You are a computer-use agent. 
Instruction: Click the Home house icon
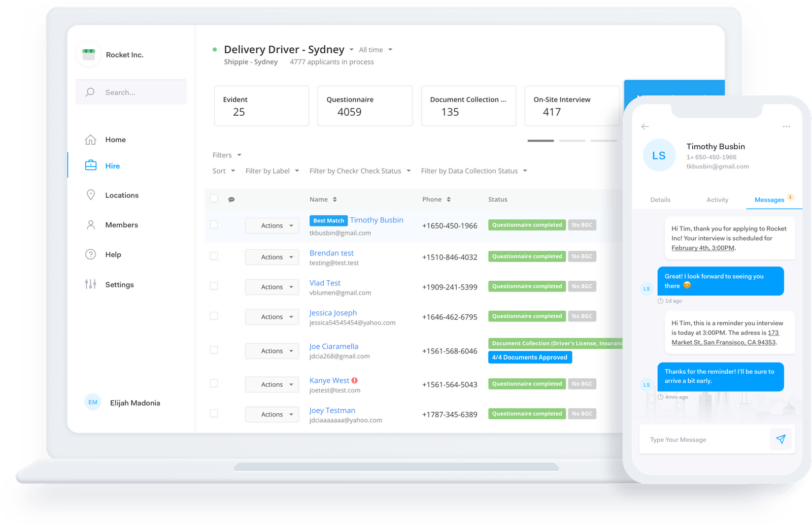(x=90, y=140)
